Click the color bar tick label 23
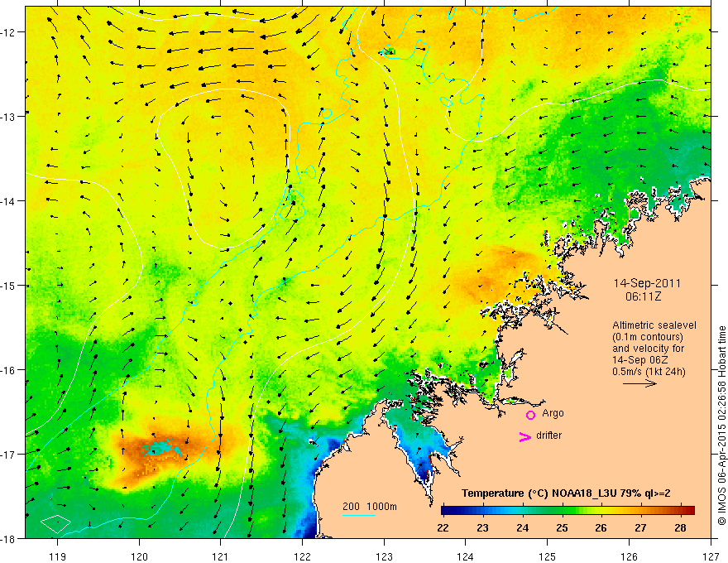Screen dimensions: 728x563 [x=482, y=527]
